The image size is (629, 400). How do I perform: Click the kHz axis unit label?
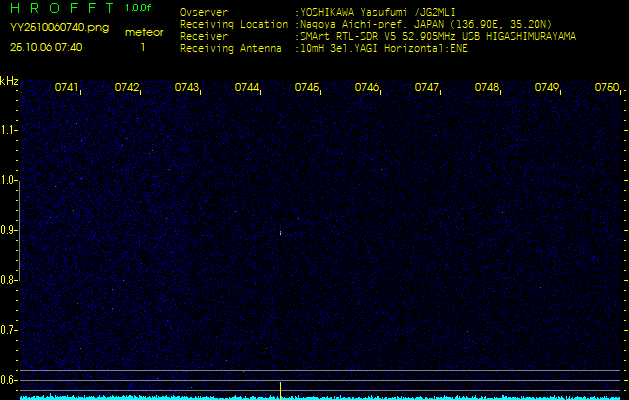(9, 80)
